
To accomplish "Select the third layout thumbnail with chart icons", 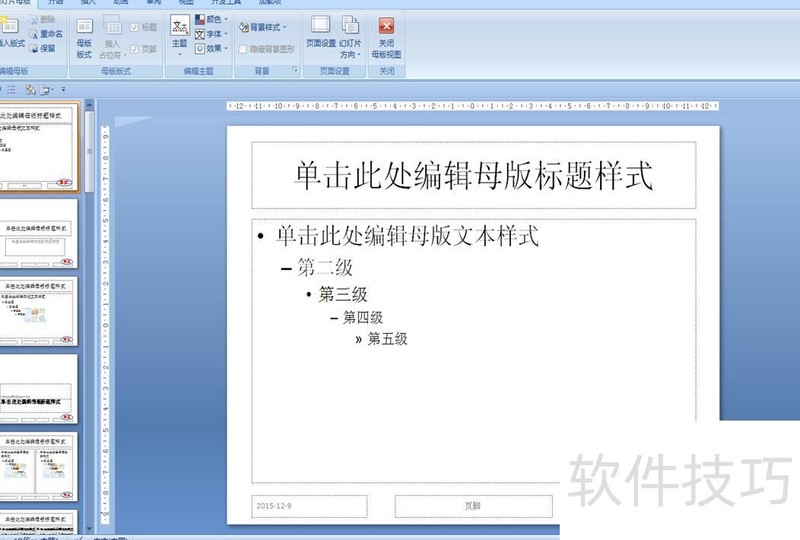I will pos(38,311).
